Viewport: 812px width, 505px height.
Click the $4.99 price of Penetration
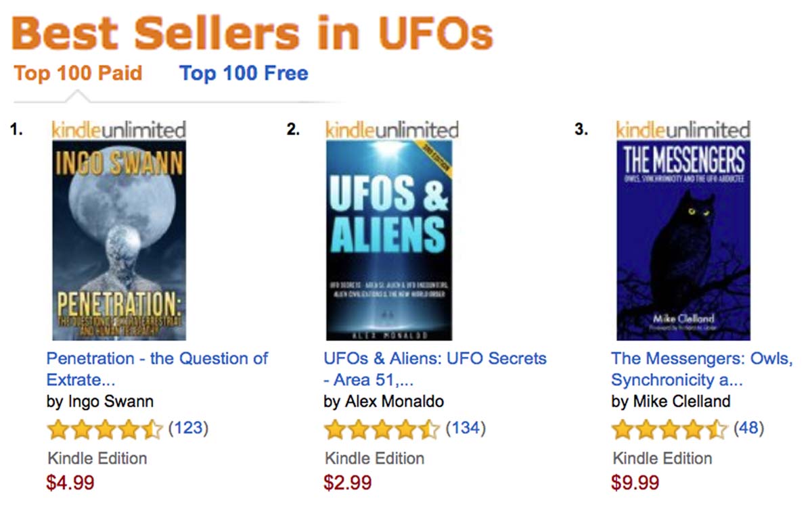tap(70, 483)
